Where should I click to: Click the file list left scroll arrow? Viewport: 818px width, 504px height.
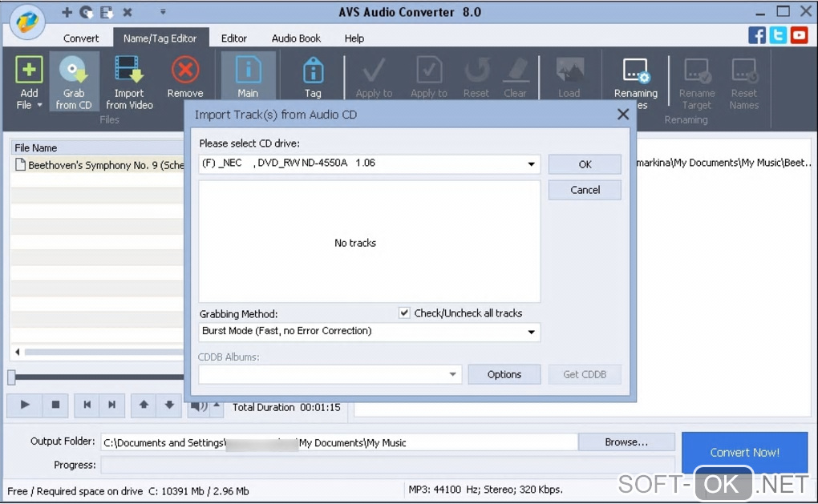pyautogui.click(x=18, y=352)
